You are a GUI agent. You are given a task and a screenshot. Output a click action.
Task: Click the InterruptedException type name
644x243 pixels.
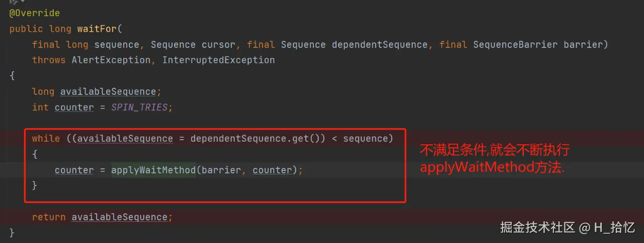coord(218,60)
